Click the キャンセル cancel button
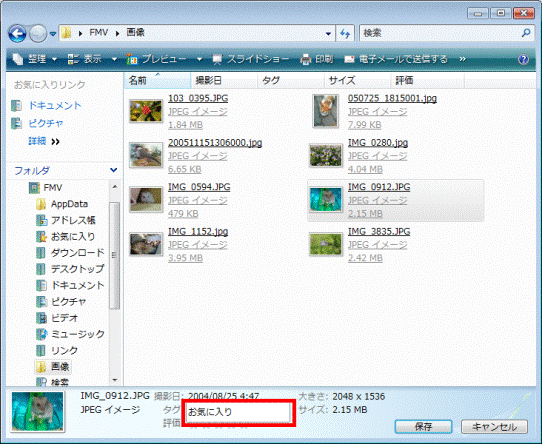The image size is (542, 444). (x=494, y=427)
